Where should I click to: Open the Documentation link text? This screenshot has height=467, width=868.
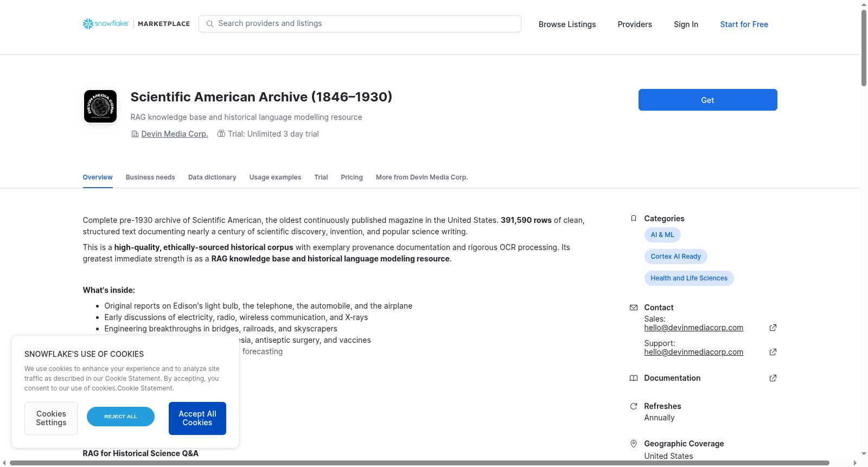coord(672,378)
